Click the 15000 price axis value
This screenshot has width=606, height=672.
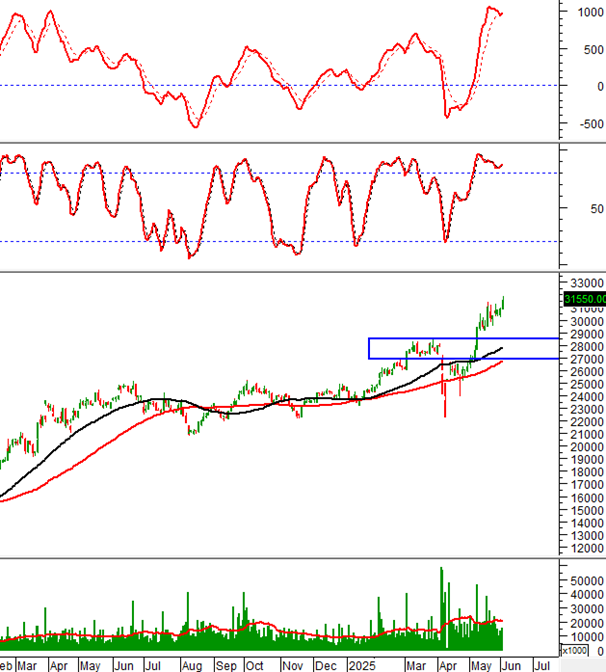587,510
